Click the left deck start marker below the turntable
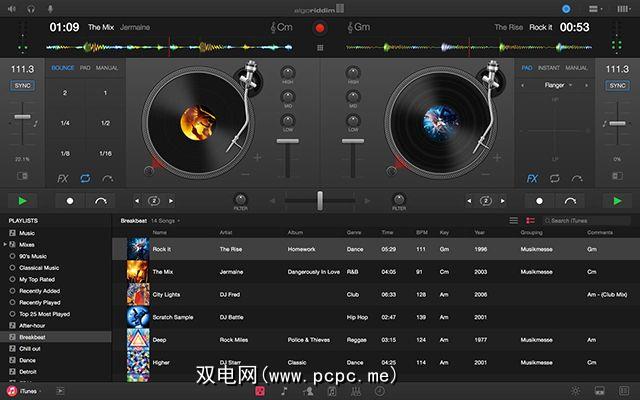The image size is (640, 400). (x=149, y=171)
